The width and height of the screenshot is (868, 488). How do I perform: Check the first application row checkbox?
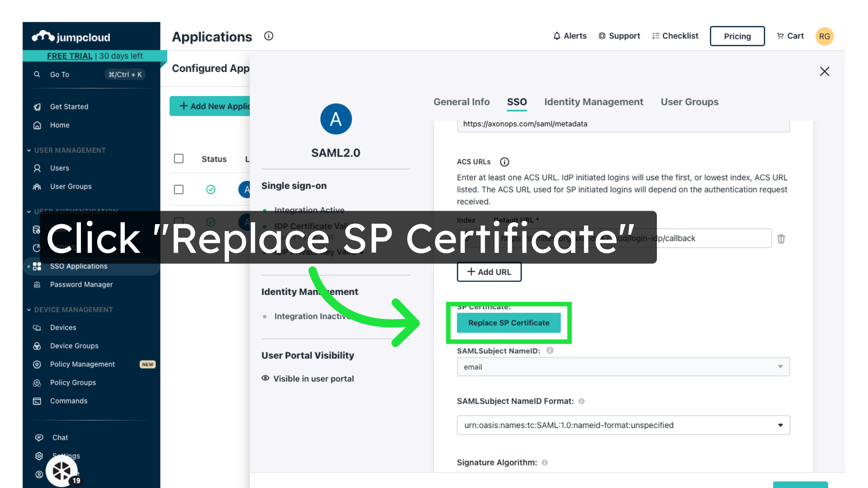(x=179, y=189)
